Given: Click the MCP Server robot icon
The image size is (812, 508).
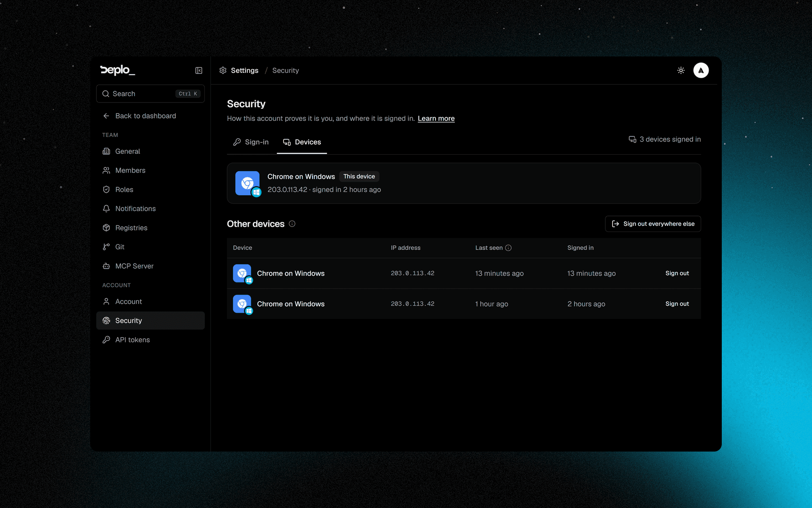Looking at the screenshot, I should [x=106, y=266].
